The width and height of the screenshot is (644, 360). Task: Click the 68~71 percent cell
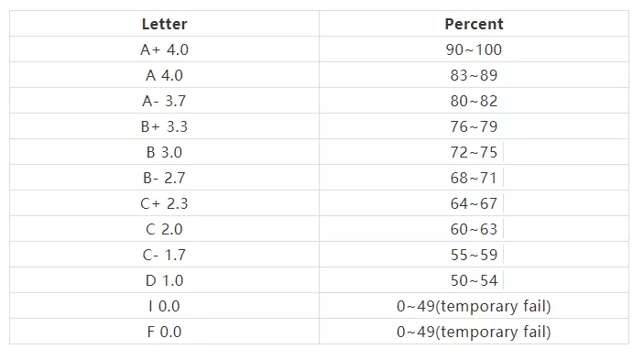pos(474,178)
